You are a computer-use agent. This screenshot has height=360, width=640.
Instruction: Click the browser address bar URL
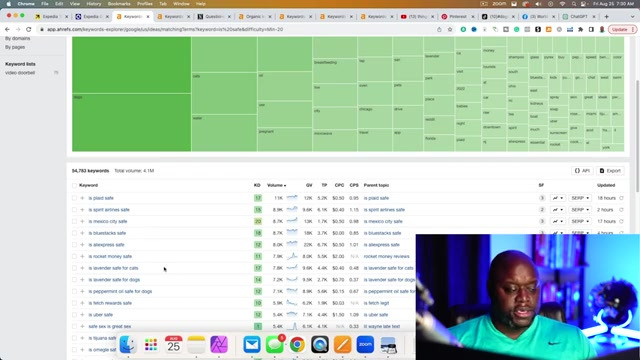165,29
